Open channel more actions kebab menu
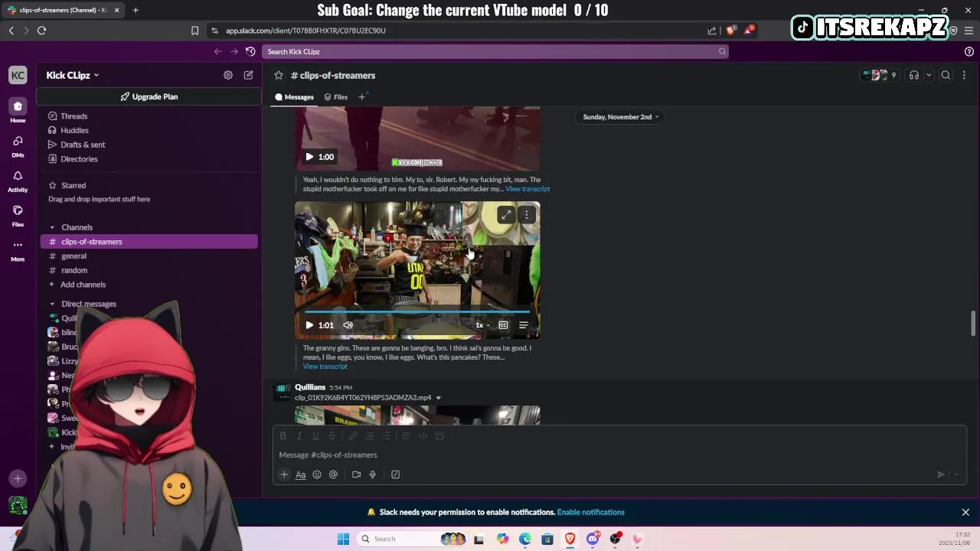 pos(964,75)
